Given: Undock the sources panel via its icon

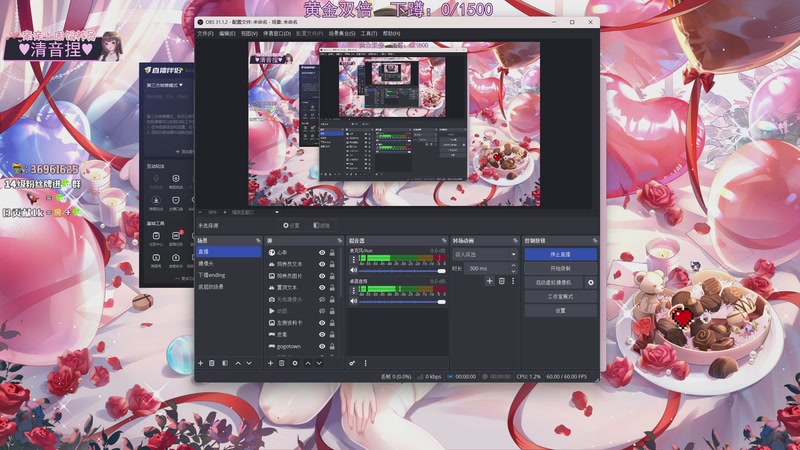Looking at the screenshot, I should tap(340, 240).
